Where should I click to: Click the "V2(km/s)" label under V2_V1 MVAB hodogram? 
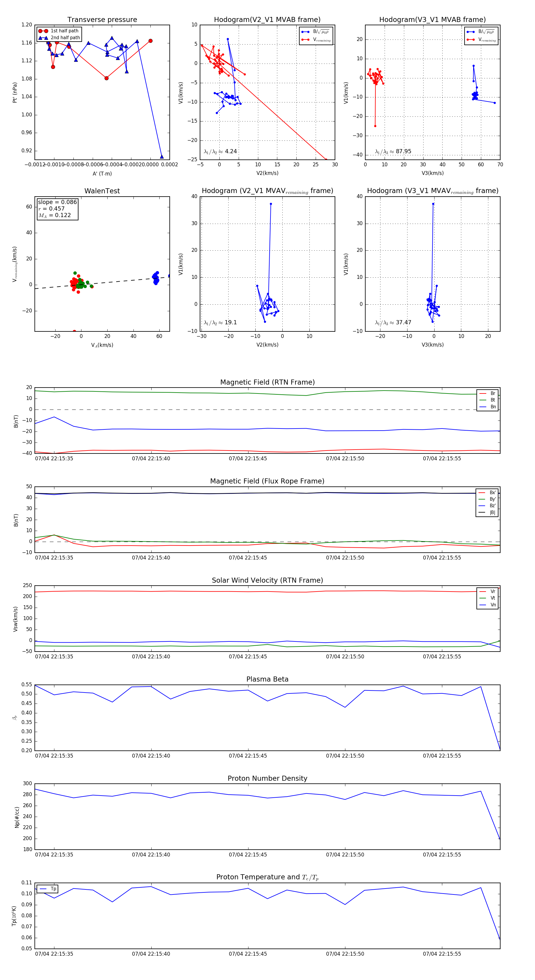[x=267, y=173]
